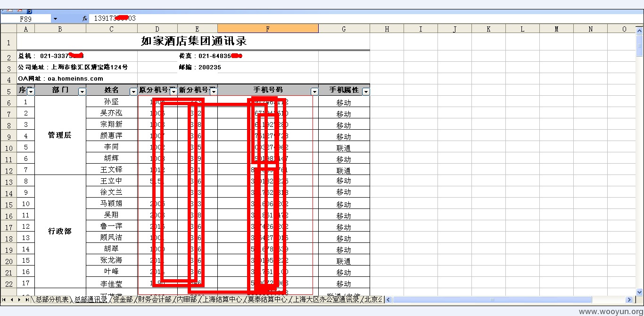Click next sheet tab-scroll arrow
This screenshot has width=644, height=316.
pos(19,299)
